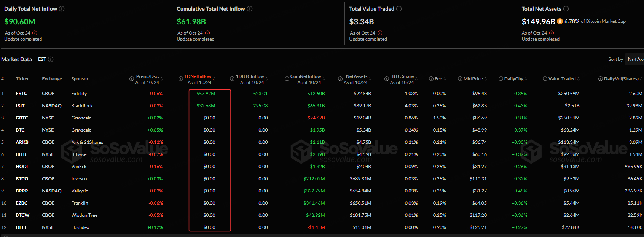The image size is (644, 237).
Task: Sort table by DailyVol(Shares) arrows
Action: click(641, 79)
